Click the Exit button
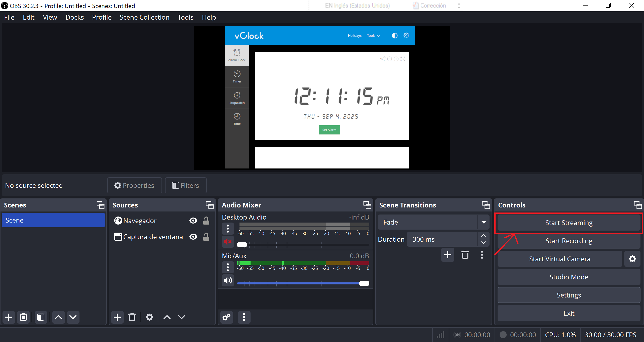The height and width of the screenshot is (342, 644). click(x=569, y=313)
